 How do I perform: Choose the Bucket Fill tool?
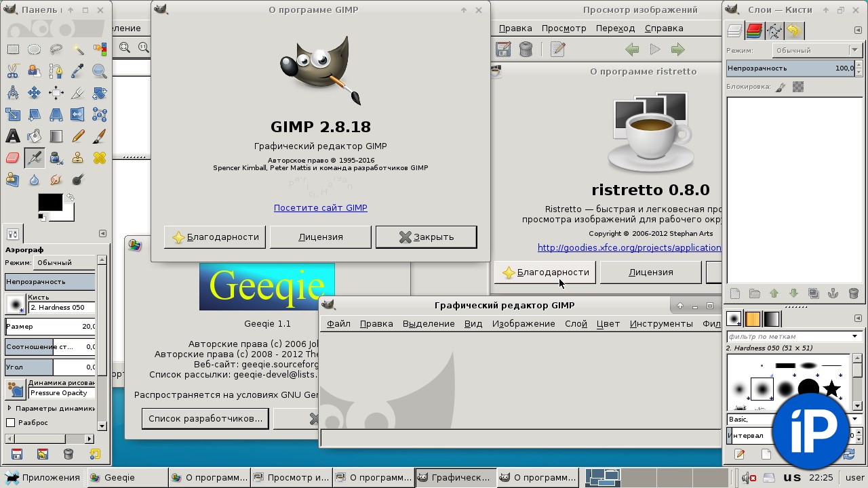(x=34, y=136)
